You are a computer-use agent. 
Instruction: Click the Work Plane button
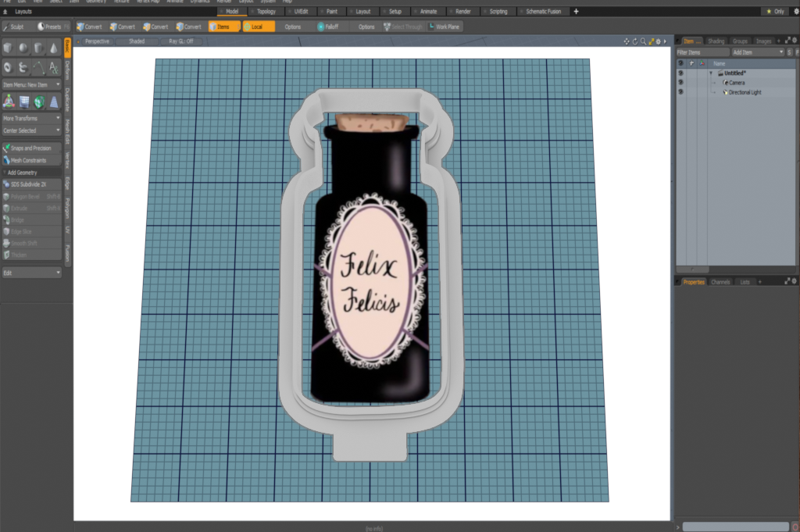pyautogui.click(x=444, y=27)
